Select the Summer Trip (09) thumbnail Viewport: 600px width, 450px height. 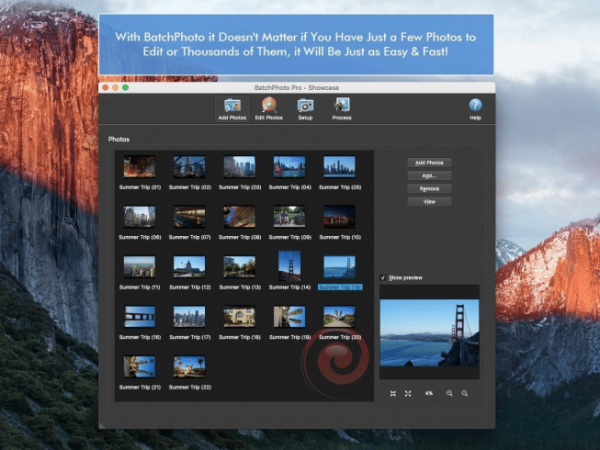(x=290, y=217)
